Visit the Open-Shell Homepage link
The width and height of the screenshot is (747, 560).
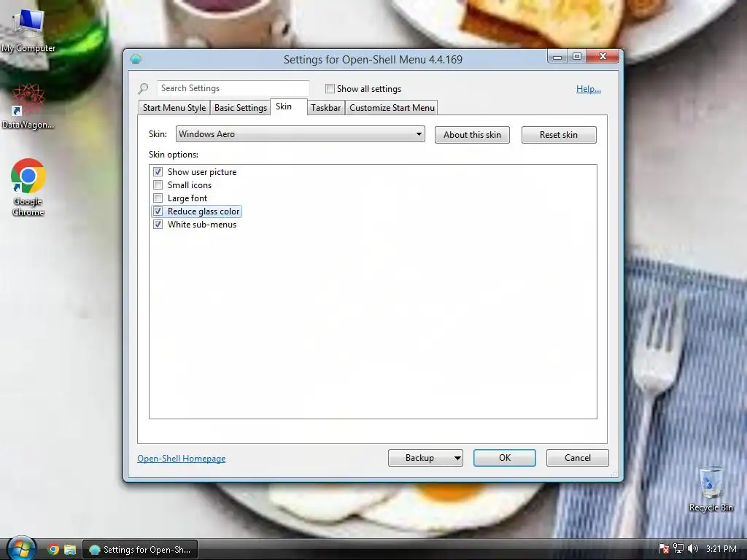(x=182, y=458)
